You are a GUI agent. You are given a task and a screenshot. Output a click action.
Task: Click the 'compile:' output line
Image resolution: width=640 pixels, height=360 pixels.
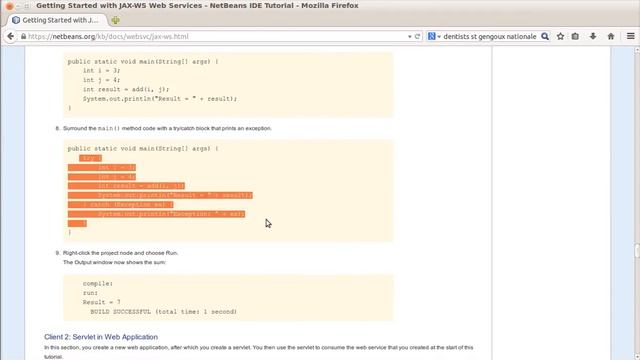98,283
